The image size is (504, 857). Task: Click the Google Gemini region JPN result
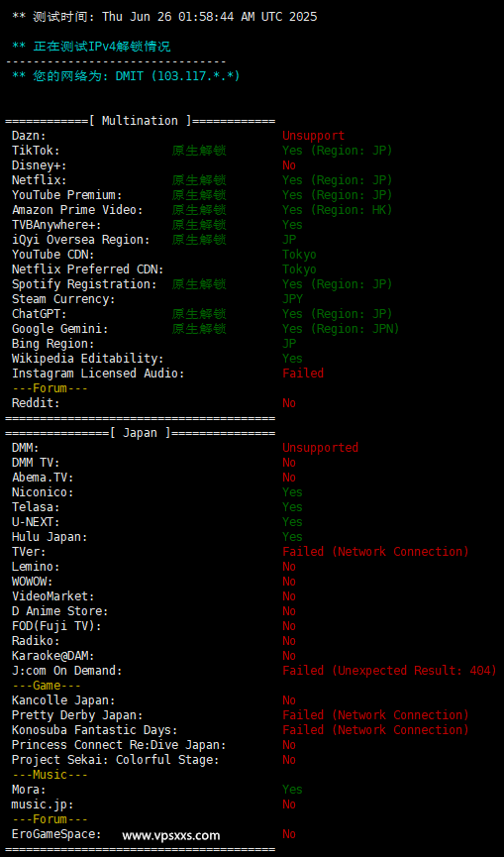coord(341,329)
